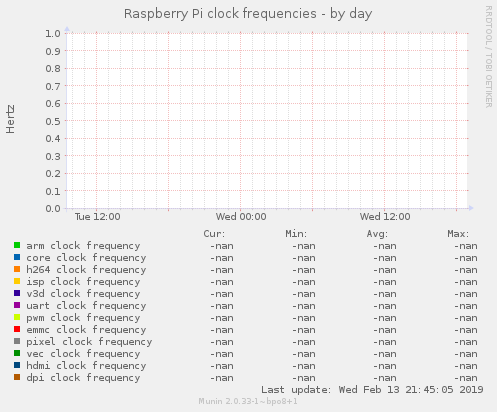The image size is (497, 412).
Task: Click the vec clock frequency dark green swatch
Action: pos(17,353)
